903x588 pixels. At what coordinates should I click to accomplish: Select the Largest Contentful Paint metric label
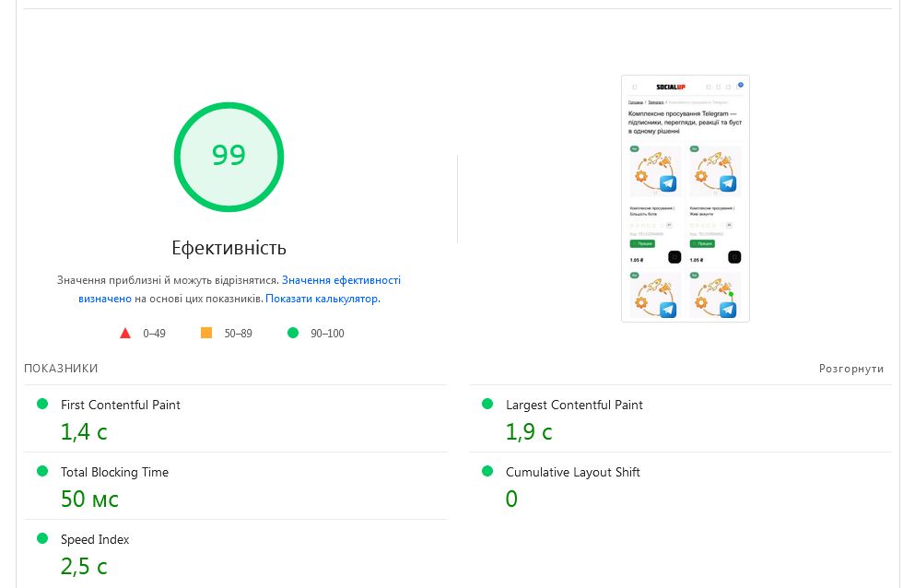(574, 405)
